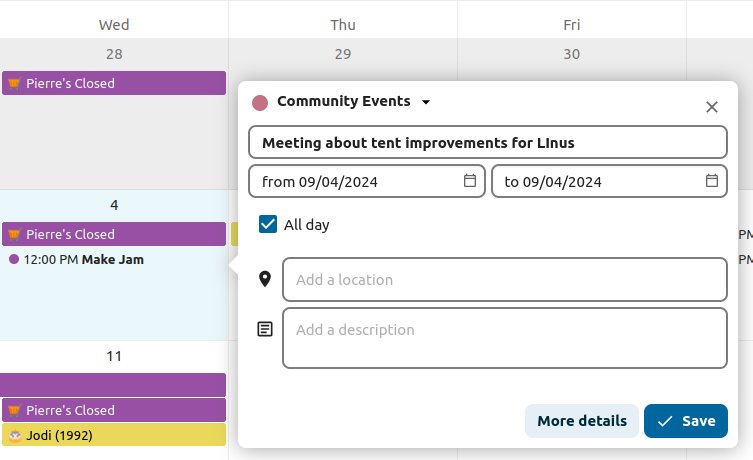Click the purple dot beside Make Jam

pyautogui.click(x=14, y=259)
